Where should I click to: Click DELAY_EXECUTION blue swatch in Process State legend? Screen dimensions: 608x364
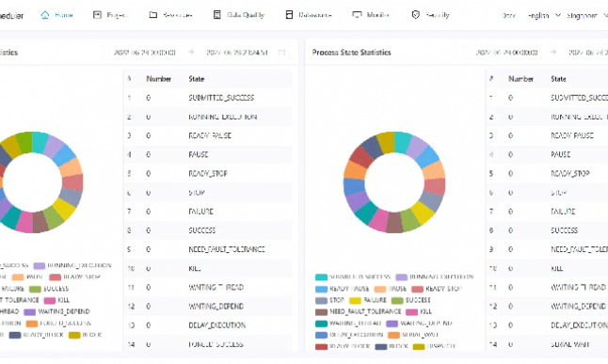click(321, 336)
